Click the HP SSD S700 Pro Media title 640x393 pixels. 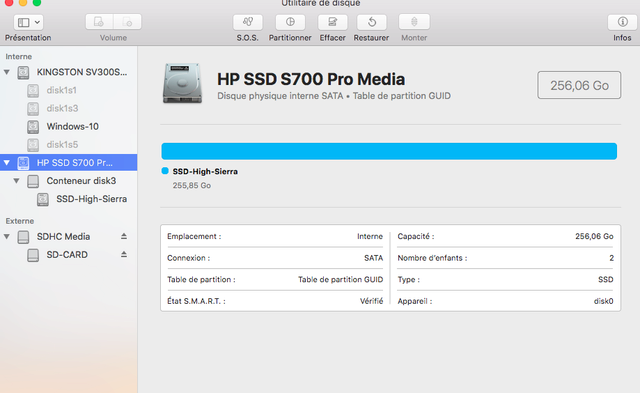(311, 79)
